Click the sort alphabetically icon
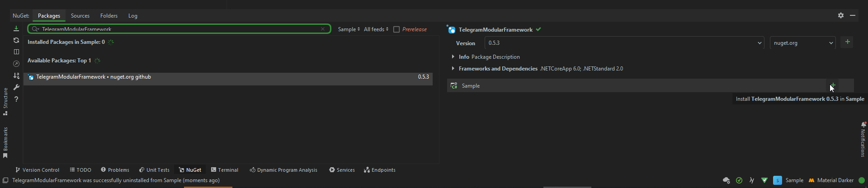The height and width of the screenshot is (188, 868). [x=16, y=75]
